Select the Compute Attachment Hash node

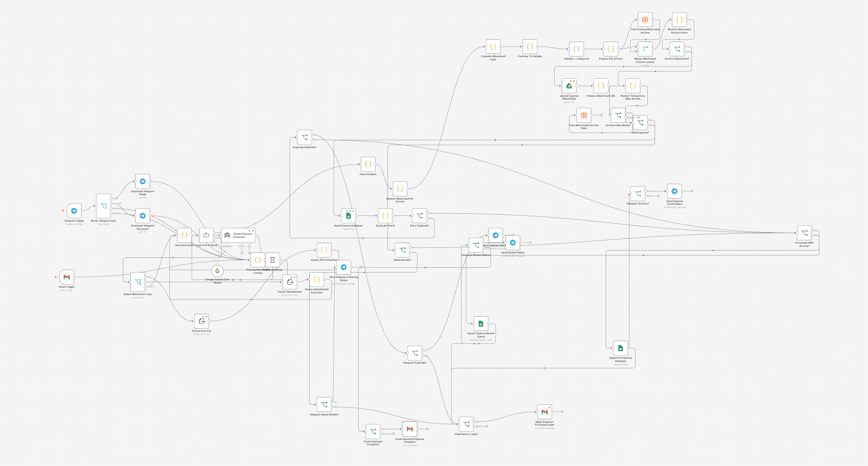pos(493,47)
